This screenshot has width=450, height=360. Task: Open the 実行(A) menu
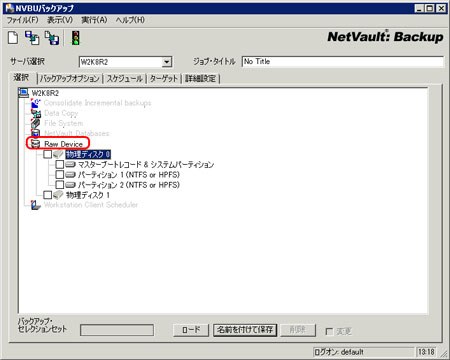click(x=94, y=20)
